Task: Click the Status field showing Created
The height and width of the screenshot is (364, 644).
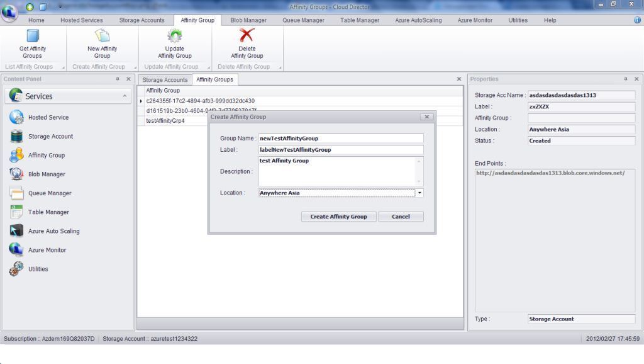Action: 581,140
